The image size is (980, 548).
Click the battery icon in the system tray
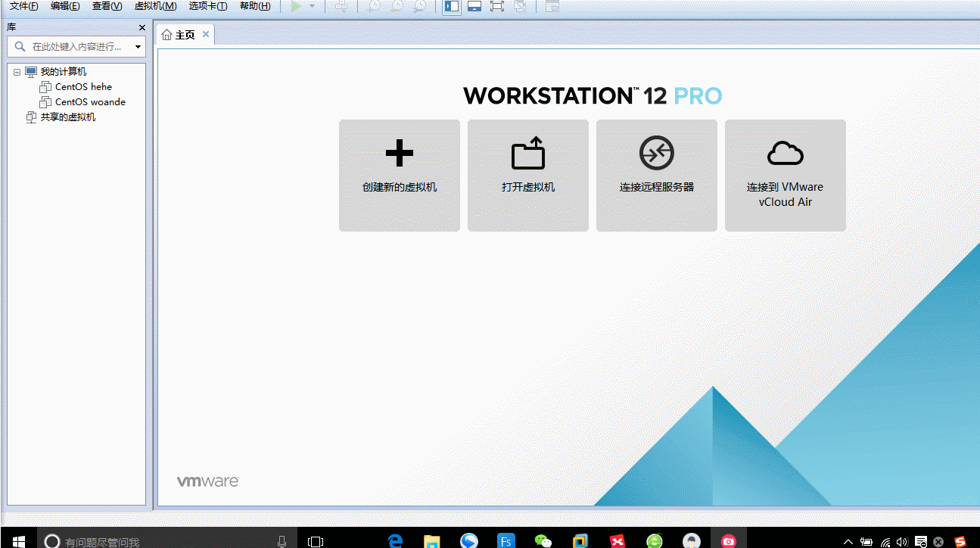(x=866, y=541)
